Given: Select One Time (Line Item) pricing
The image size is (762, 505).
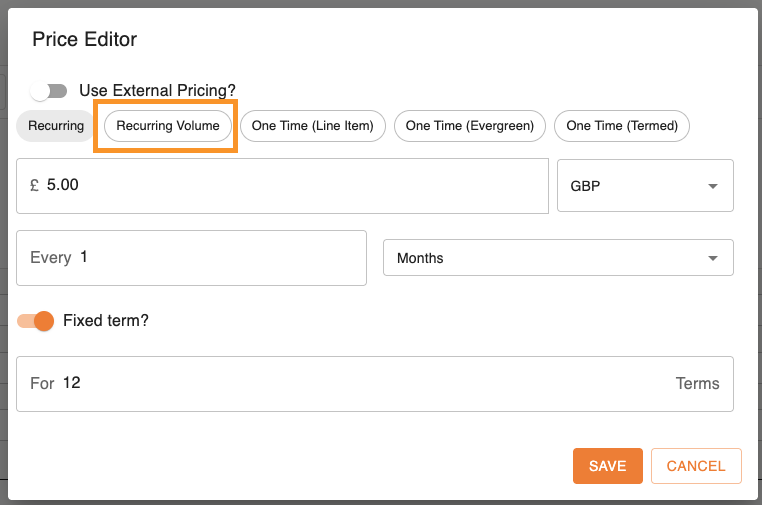Looking at the screenshot, I should 312,126.
